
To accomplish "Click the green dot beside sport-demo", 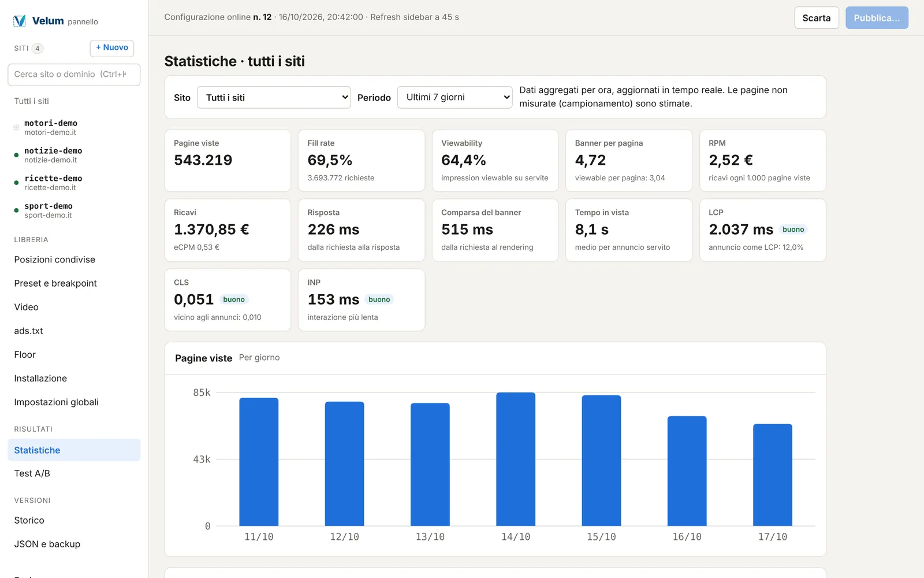I will tap(16, 210).
